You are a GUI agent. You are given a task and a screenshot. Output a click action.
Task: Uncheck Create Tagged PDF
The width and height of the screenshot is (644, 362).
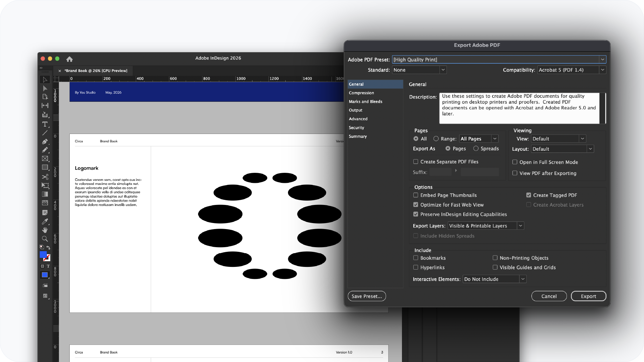[528, 195]
